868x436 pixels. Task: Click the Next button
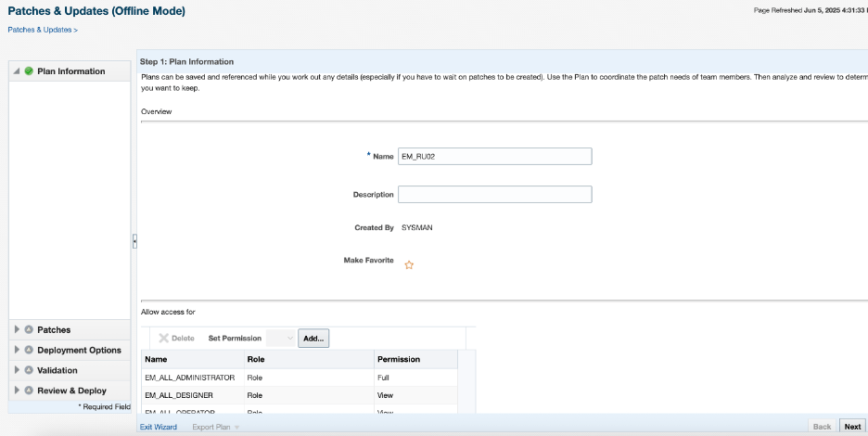pos(852,427)
